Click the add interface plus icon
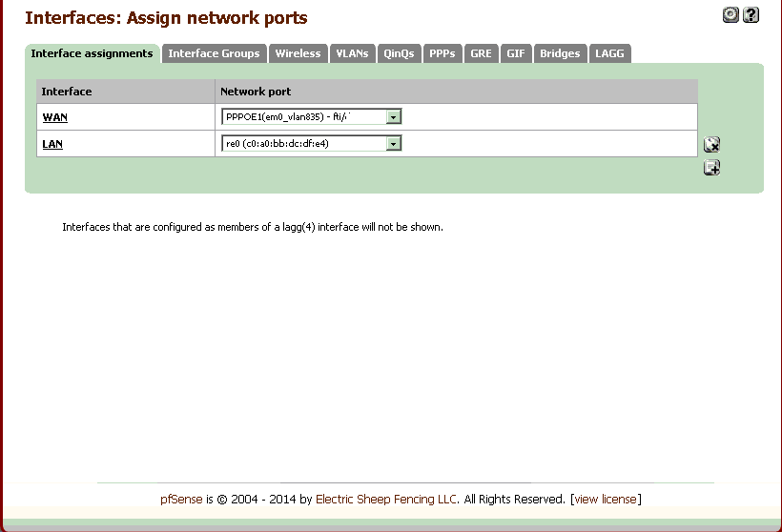Image resolution: width=782 pixels, height=532 pixels. coord(711,168)
